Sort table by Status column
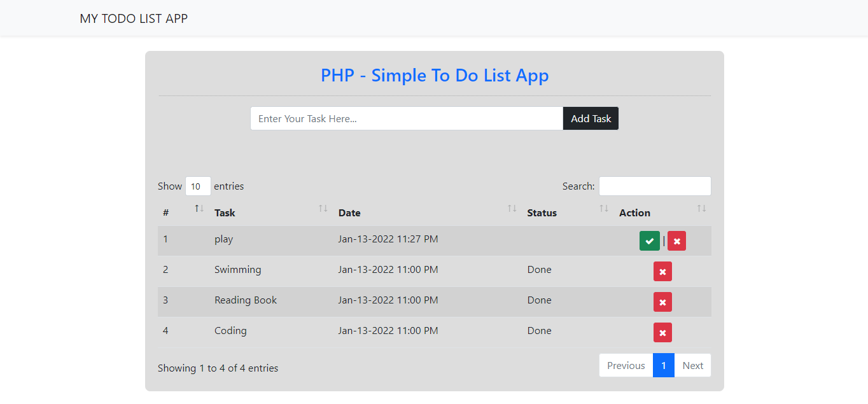868x404 pixels. [568, 212]
